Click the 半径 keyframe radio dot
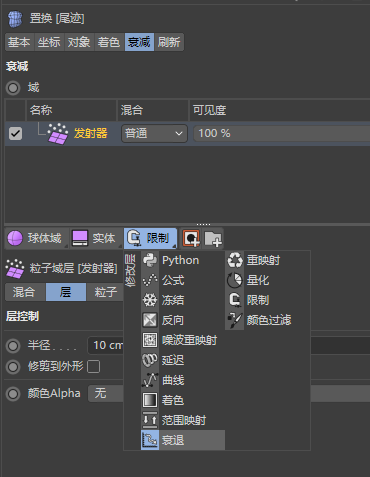 coord(13,346)
